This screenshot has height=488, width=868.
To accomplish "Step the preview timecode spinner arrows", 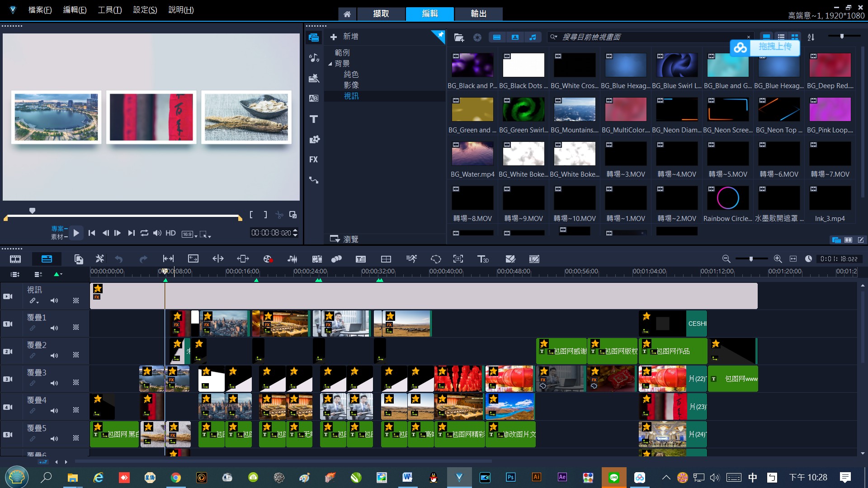I will coord(295,233).
